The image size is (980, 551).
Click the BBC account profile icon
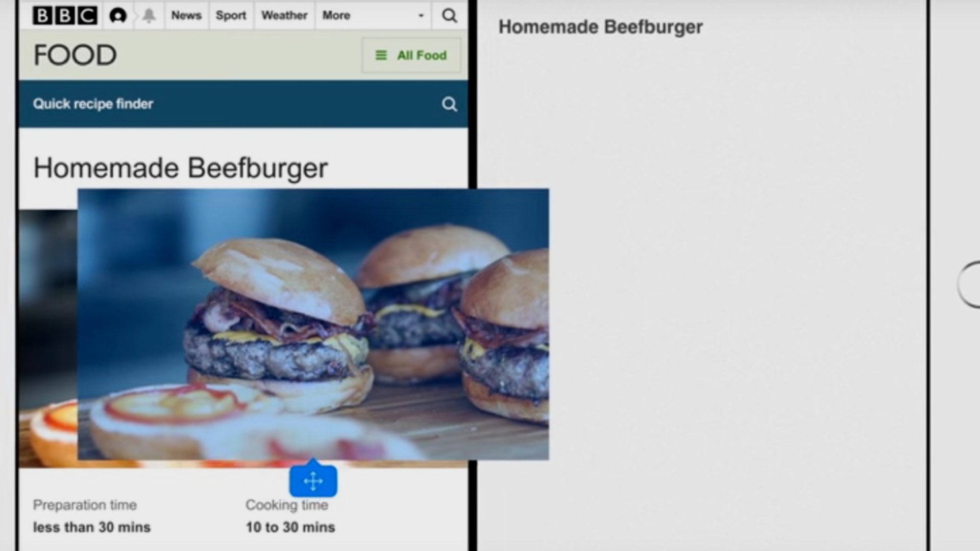(x=117, y=15)
